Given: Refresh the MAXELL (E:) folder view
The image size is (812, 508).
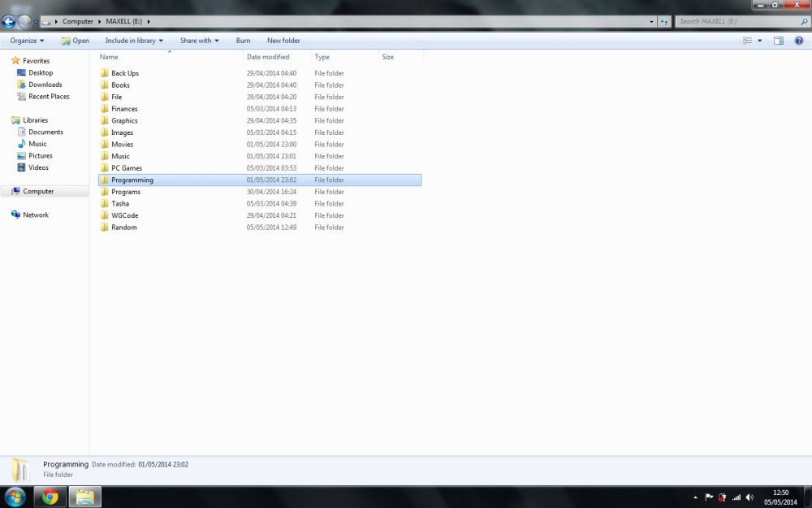Looking at the screenshot, I should tap(664, 22).
